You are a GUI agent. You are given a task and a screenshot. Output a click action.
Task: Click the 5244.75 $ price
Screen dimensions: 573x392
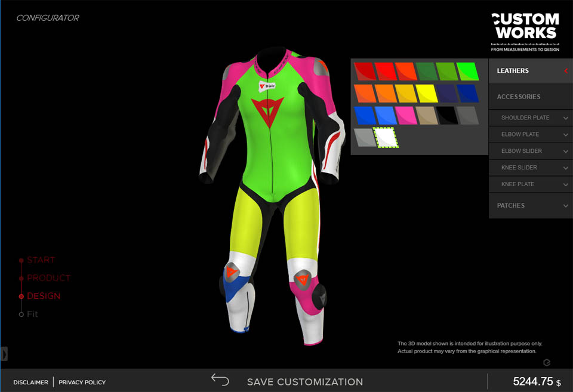tap(537, 382)
